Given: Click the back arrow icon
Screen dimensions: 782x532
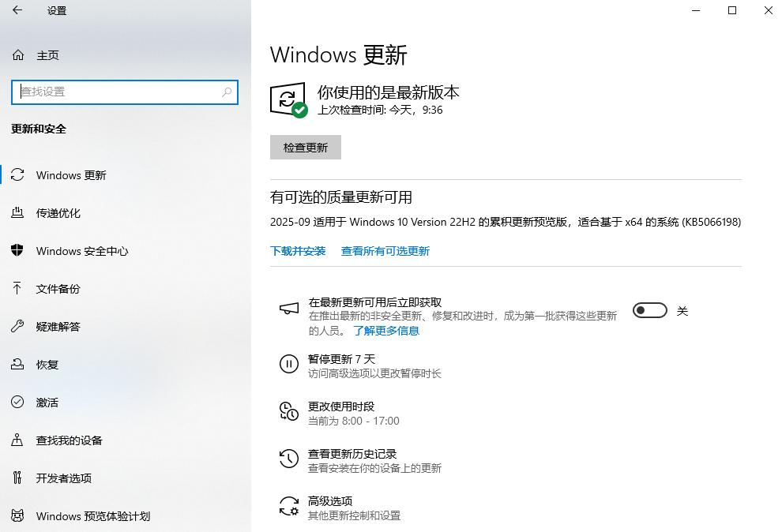Looking at the screenshot, I should tap(17, 10).
